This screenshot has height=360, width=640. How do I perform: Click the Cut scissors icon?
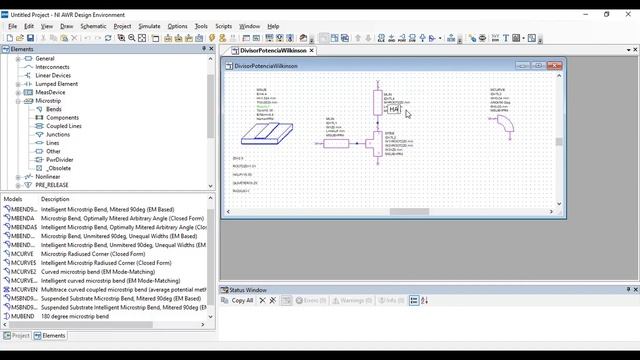(x=43, y=38)
